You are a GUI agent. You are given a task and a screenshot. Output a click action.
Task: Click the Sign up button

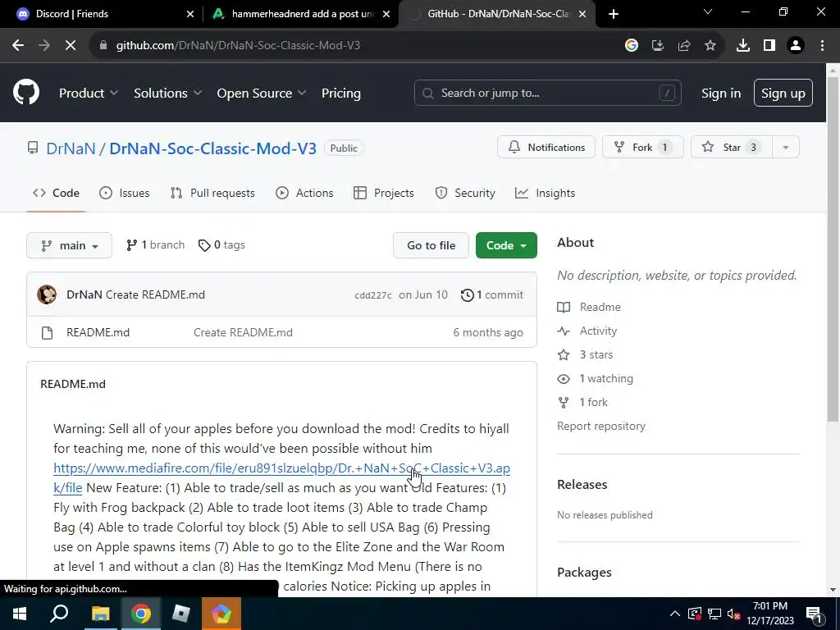pos(783,94)
